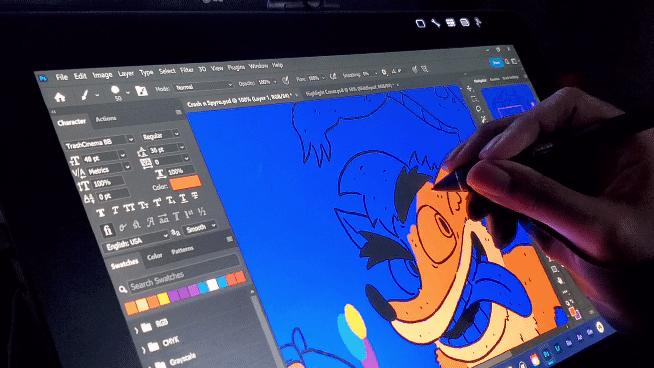Switch to the Patterns panel tab
Screen dimensions: 654x368
182,250
